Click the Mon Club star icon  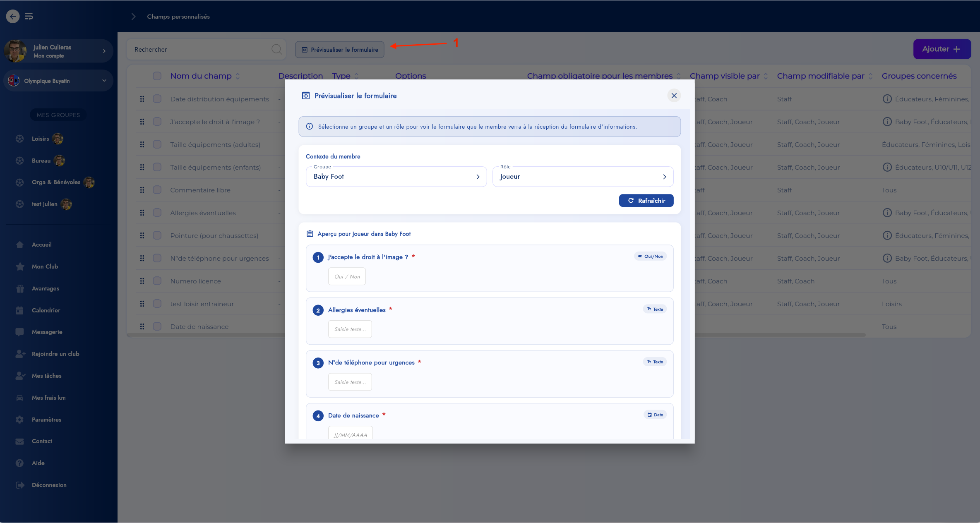click(x=19, y=266)
